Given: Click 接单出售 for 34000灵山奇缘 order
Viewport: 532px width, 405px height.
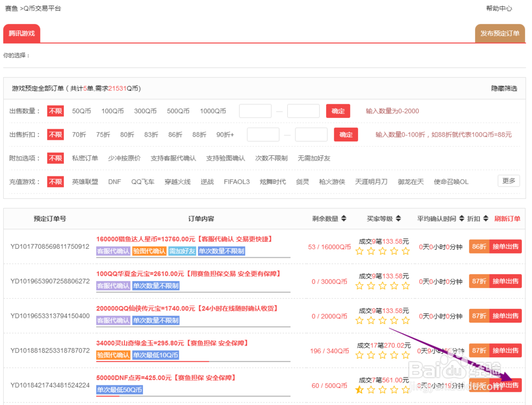Looking at the screenshot, I should click(505, 350).
